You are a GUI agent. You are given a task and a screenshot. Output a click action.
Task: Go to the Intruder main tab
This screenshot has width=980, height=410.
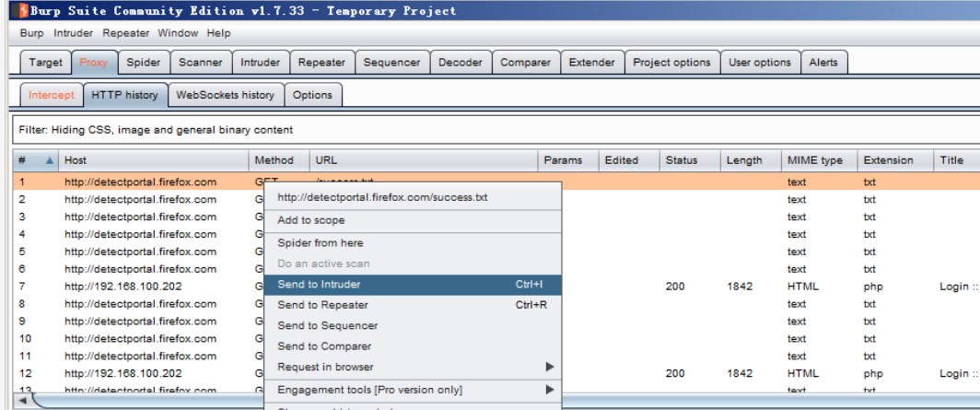[x=261, y=63]
